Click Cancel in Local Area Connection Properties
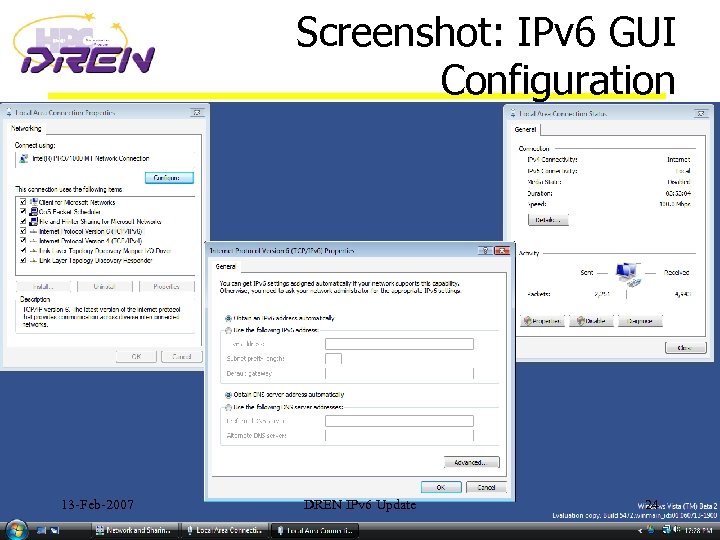 coord(181,356)
